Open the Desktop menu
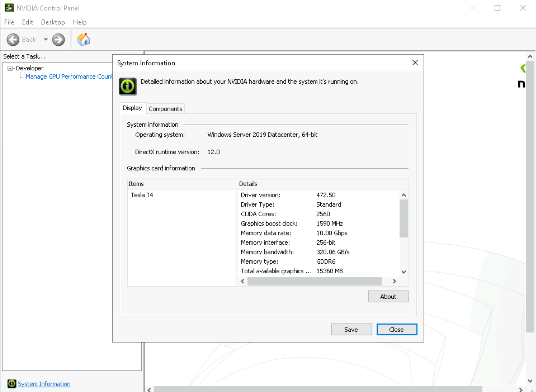Screen dimensions: 536x392 click(x=53, y=22)
